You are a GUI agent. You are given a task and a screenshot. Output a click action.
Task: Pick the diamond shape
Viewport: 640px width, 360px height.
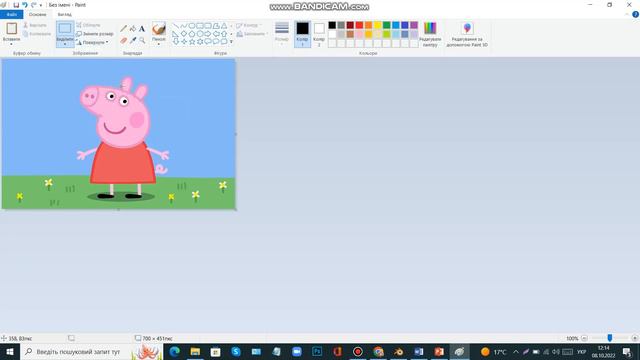pyautogui.click(x=184, y=34)
